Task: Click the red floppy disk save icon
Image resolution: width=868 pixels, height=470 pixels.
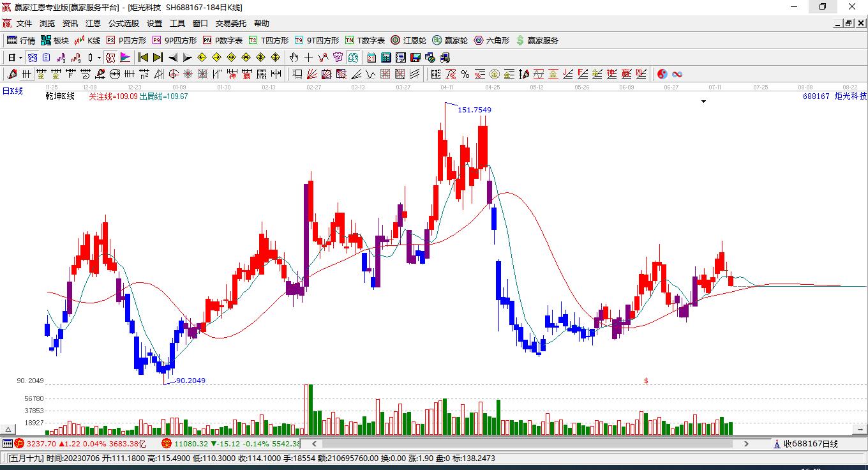Action: [415, 57]
